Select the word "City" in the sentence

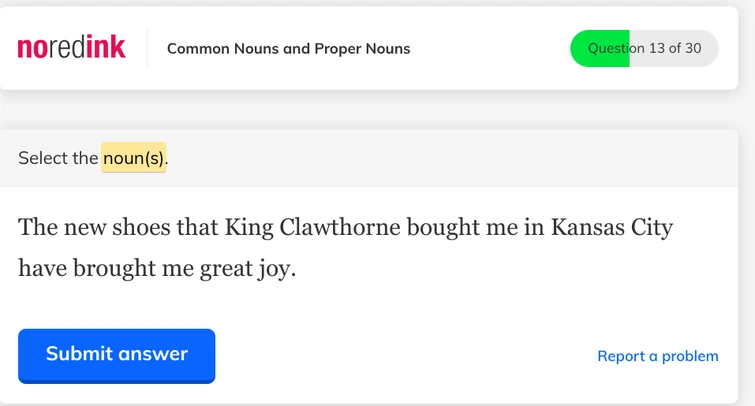(x=651, y=226)
